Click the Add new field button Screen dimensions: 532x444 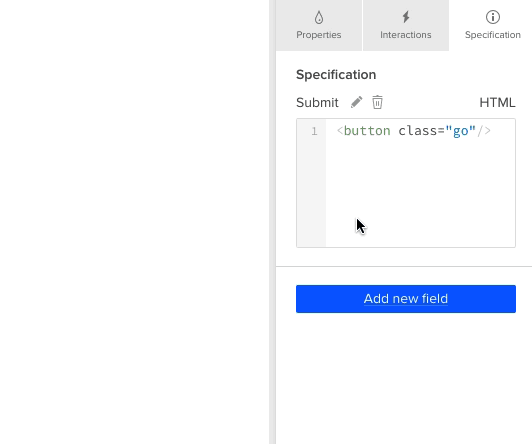click(x=406, y=299)
